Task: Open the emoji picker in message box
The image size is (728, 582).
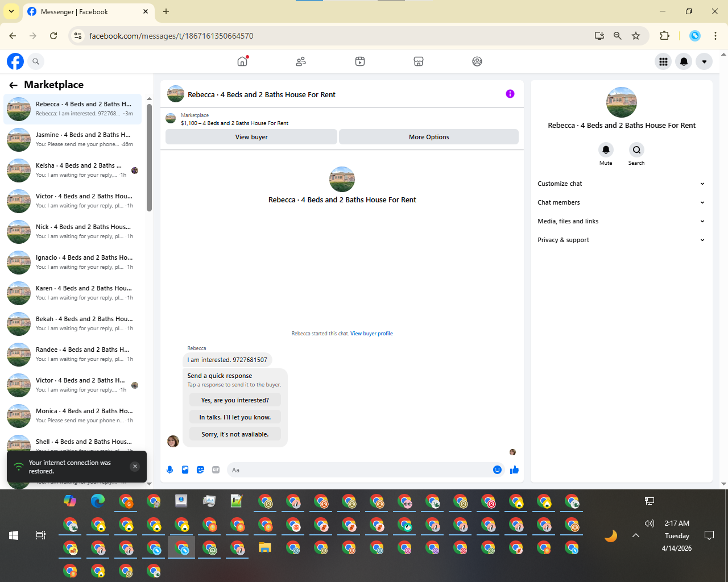Action: click(497, 470)
